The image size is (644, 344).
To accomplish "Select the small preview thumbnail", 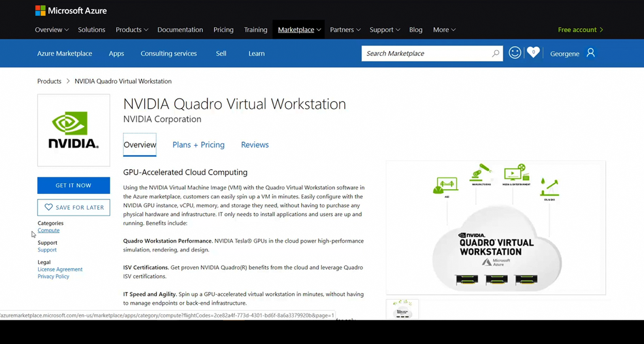I will [x=402, y=310].
